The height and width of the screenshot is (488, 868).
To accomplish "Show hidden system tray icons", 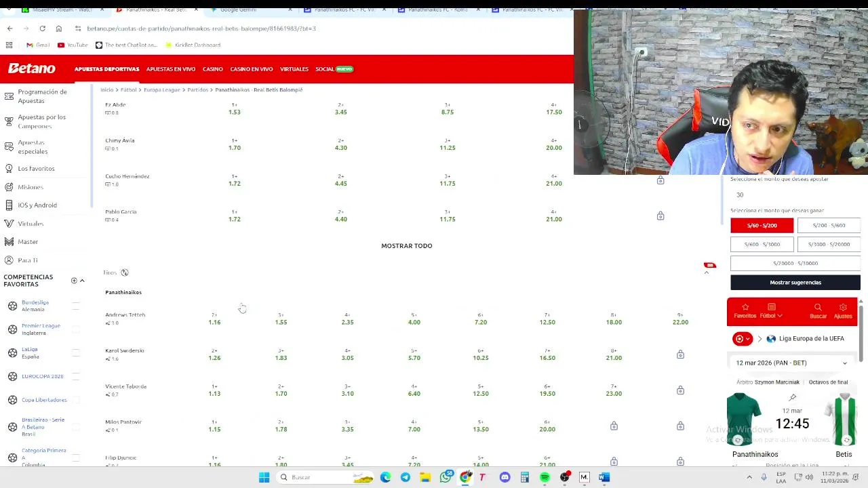I will click(x=749, y=477).
